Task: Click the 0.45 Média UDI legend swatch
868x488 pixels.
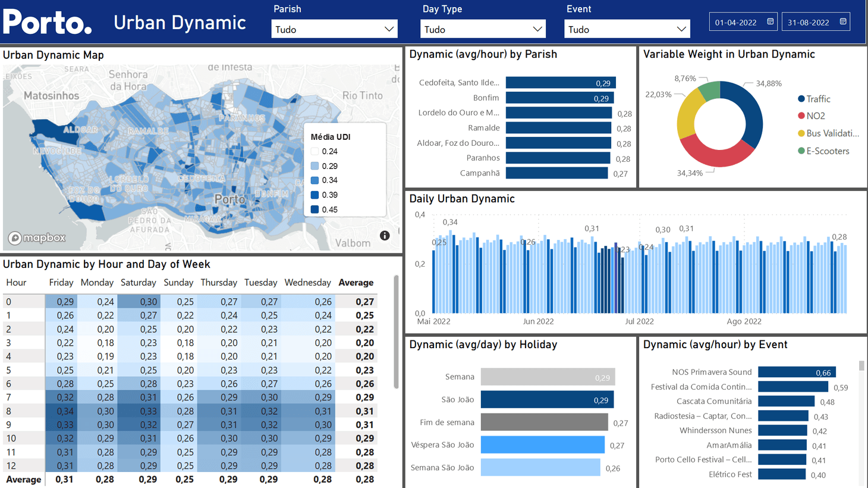Action: (315, 209)
